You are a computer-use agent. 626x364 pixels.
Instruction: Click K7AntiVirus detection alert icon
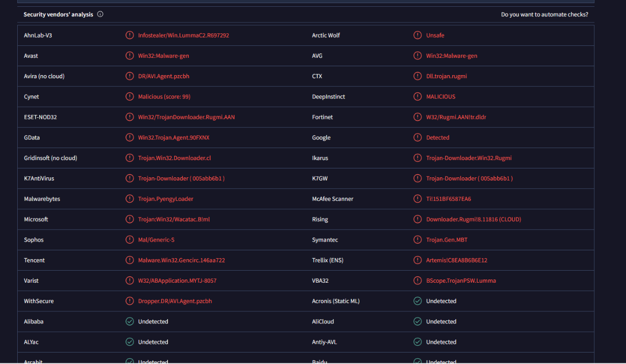(x=130, y=178)
